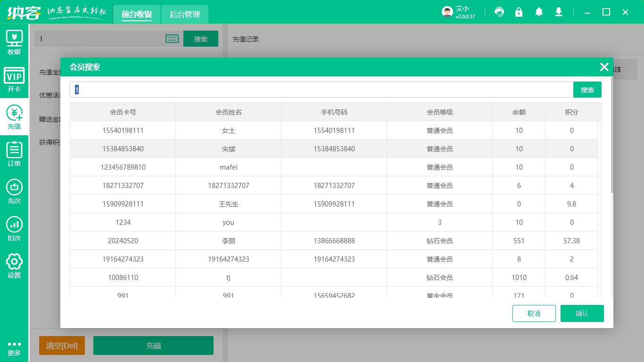This screenshot has height=362, width=644.
Task: Click the lock screen padlock icon
Action: click(x=519, y=12)
